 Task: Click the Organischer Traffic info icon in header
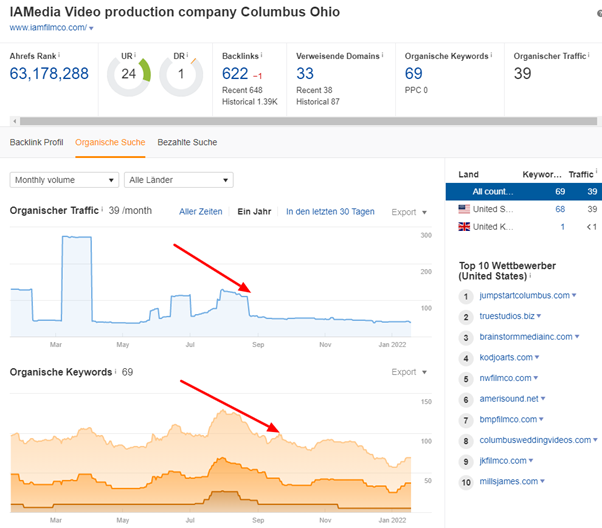(589, 55)
